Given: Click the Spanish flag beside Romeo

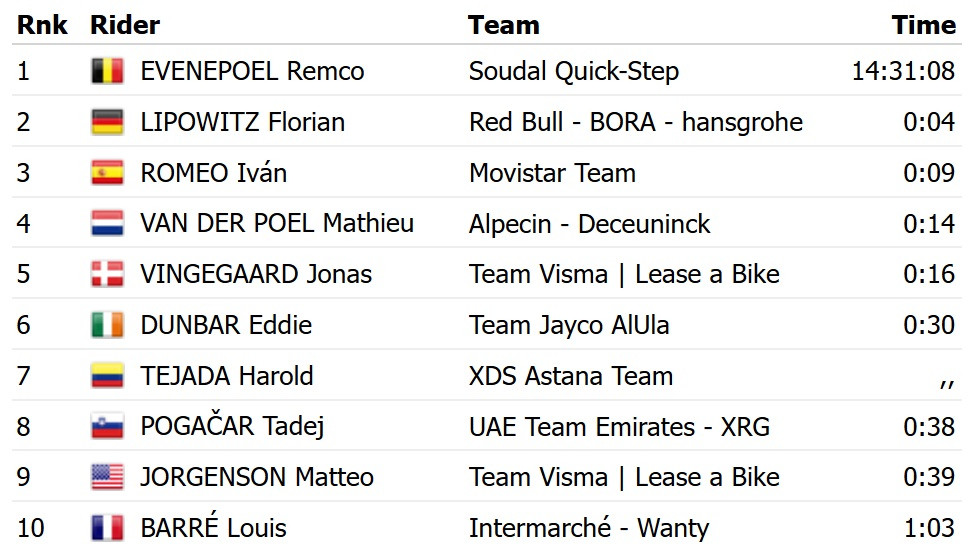Looking at the screenshot, I should (107, 173).
